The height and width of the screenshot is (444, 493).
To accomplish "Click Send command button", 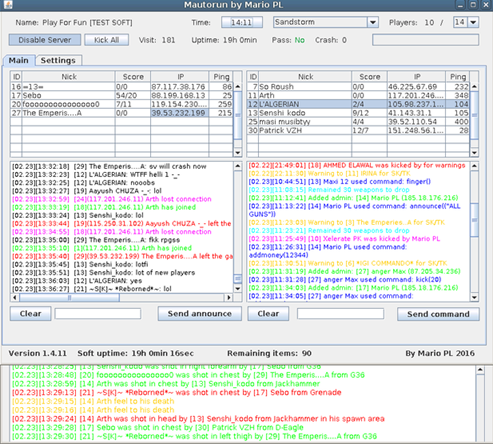I will pyautogui.click(x=438, y=314).
